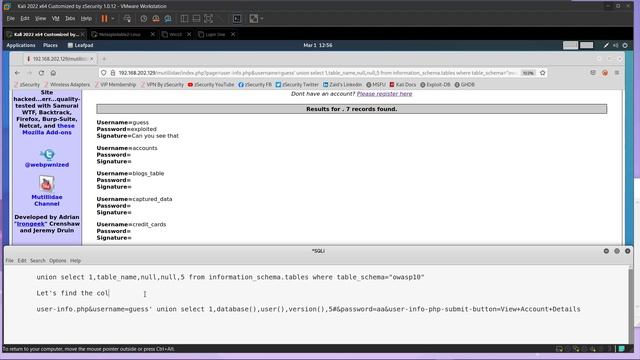The height and width of the screenshot is (360, 640).
Task: Go to Firefox home page icon
Action: click(53, 73)
